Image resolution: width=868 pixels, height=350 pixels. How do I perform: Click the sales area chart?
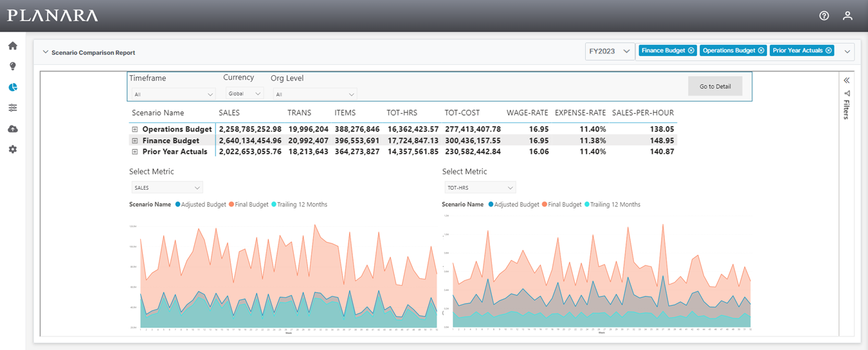coord(284,277)
